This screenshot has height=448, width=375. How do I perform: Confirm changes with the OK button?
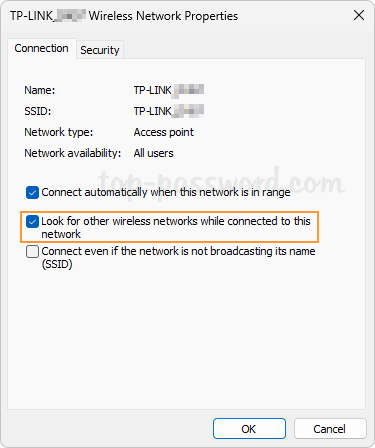249,429
